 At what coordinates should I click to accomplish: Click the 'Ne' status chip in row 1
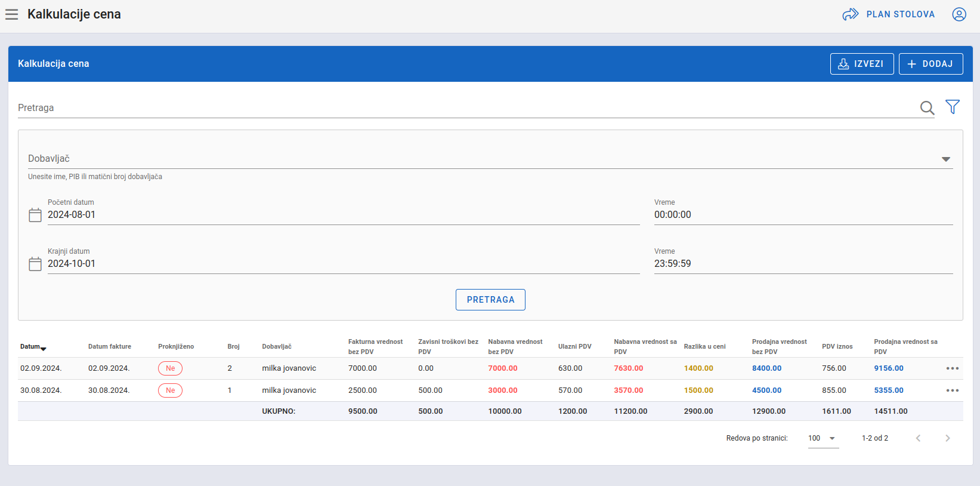(170, 368)
